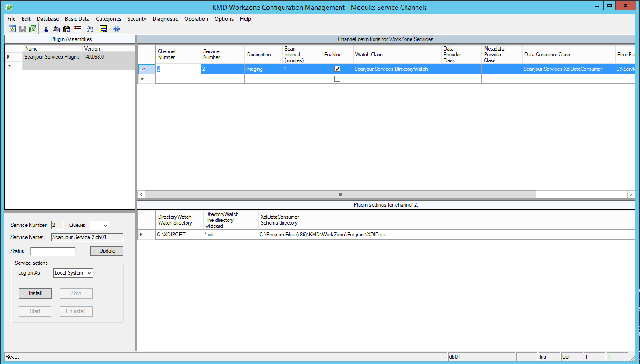Screen dimensions: 640x364
Task: Click the XDIData schema directory cell
Action: (446, 235)
